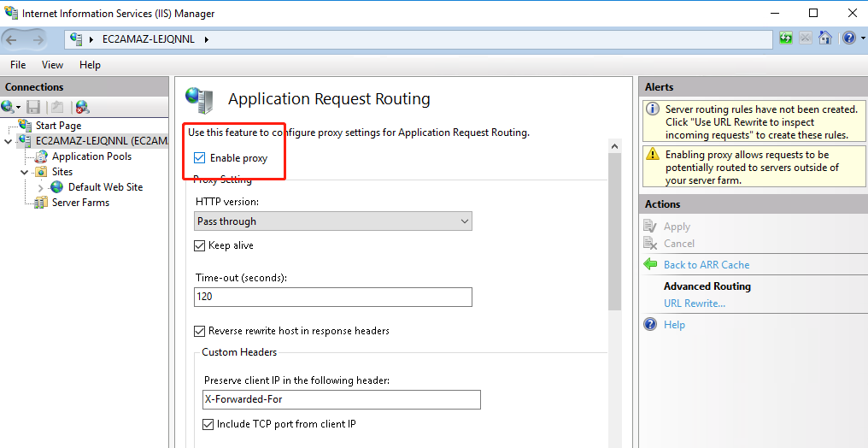
Task: Open the Help icon in top-right toolbar
Action: pyautogui.click(x=848, y=38)
